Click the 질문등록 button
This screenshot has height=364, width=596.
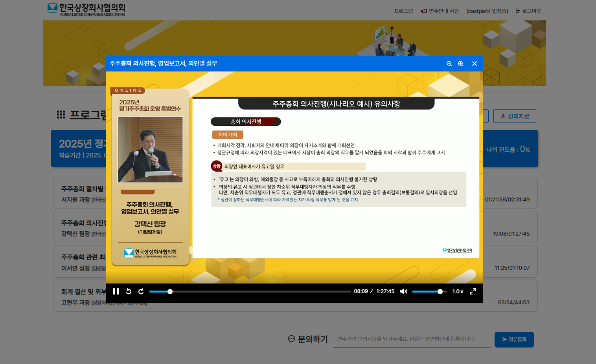click(514, 340)
